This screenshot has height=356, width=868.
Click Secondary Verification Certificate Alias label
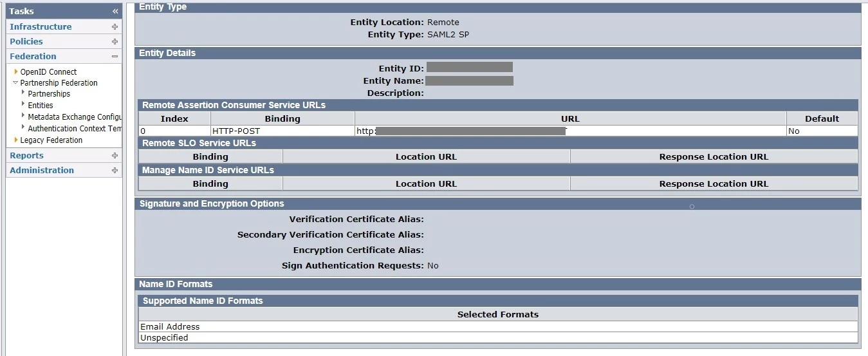tap(331, 235)
